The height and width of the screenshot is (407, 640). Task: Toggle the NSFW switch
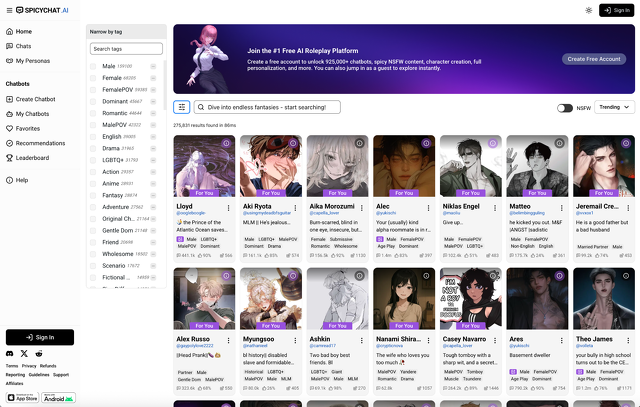tap(565, 108)
